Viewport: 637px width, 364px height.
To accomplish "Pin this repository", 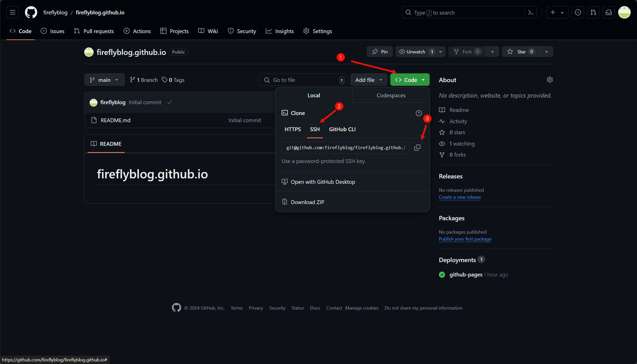I will point(380,52).
